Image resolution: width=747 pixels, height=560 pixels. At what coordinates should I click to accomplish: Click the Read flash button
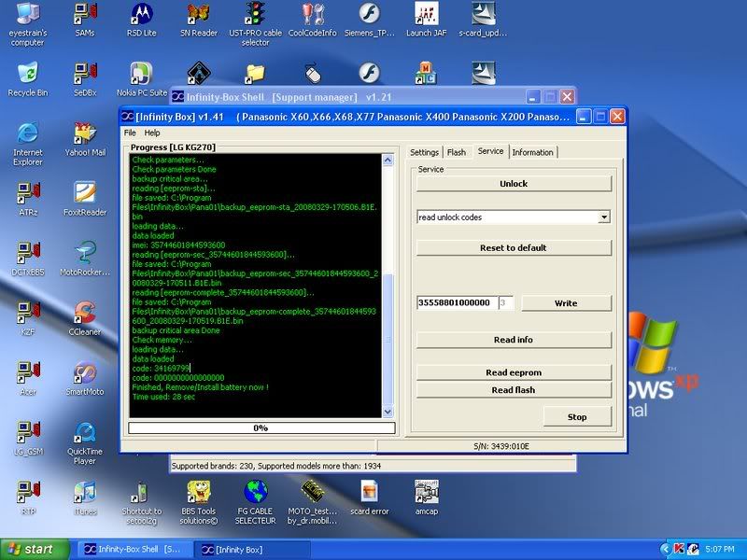(x=514, y=390)
